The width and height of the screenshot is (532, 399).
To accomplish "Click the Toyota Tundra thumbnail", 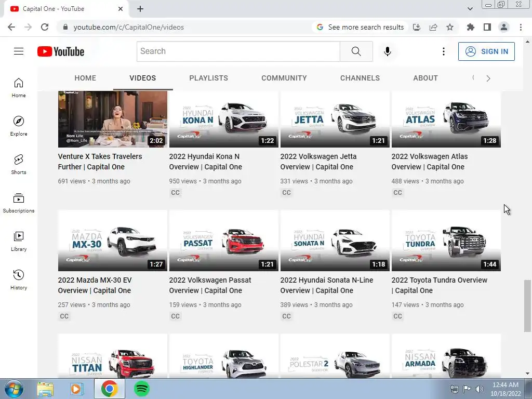I will tap(446, 241).
